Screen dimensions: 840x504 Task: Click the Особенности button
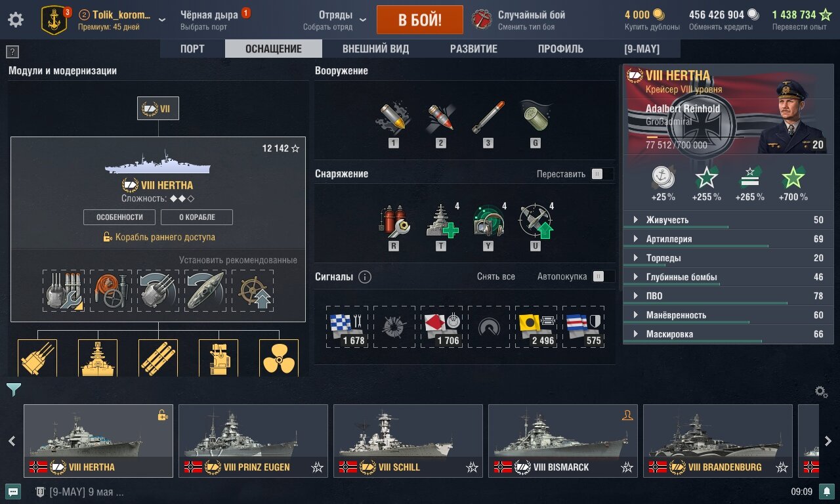119,217
